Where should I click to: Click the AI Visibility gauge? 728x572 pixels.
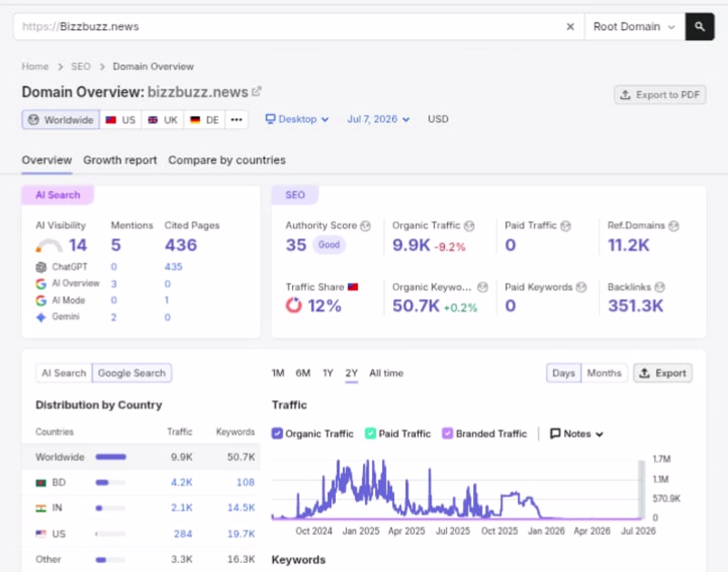[x=49, y=246]
